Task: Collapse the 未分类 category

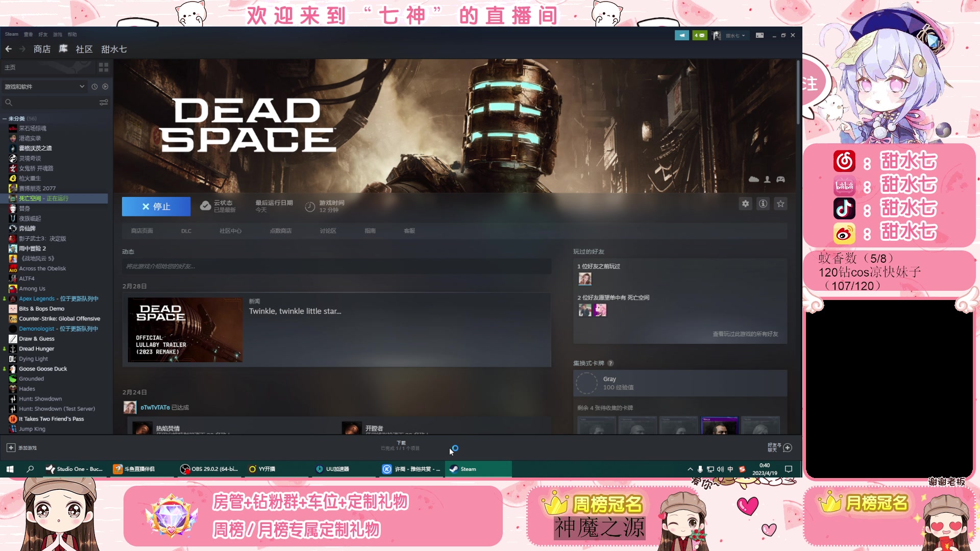Action: click(x=5, y=119)
